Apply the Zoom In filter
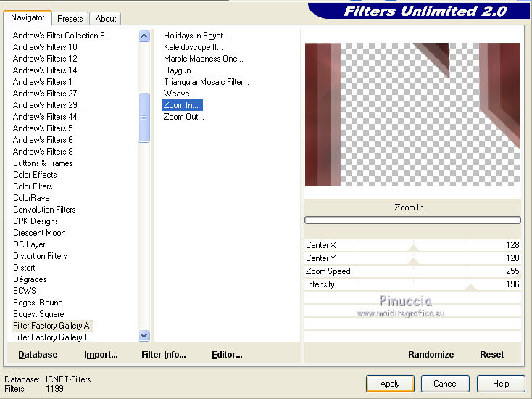 [390, 384]
